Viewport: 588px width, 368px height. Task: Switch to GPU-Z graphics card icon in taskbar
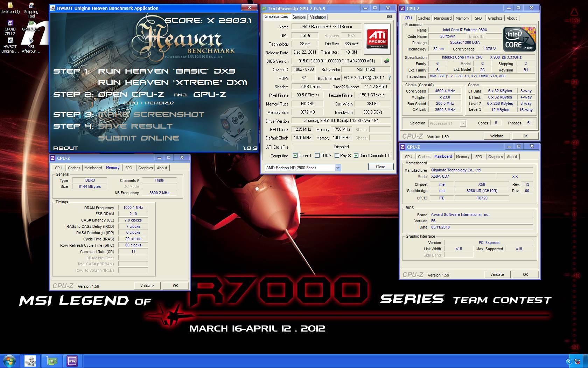(51, 361)
